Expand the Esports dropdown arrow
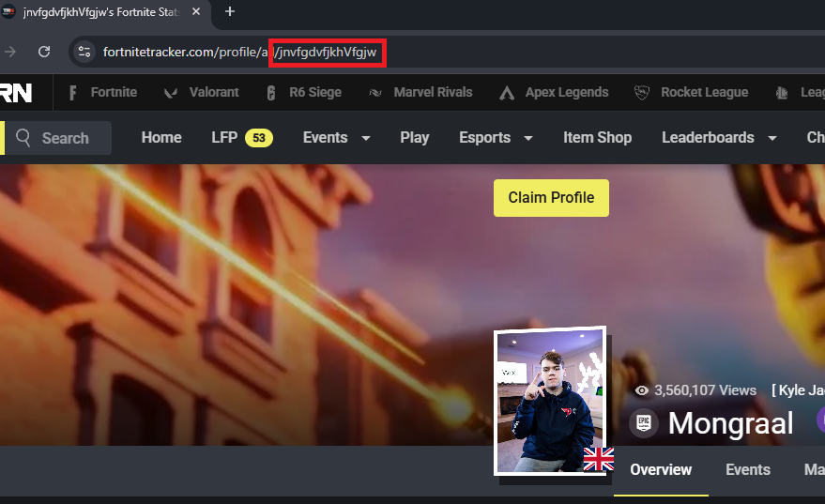This screenshot has height=504, width=825. [x=528, y=138]
